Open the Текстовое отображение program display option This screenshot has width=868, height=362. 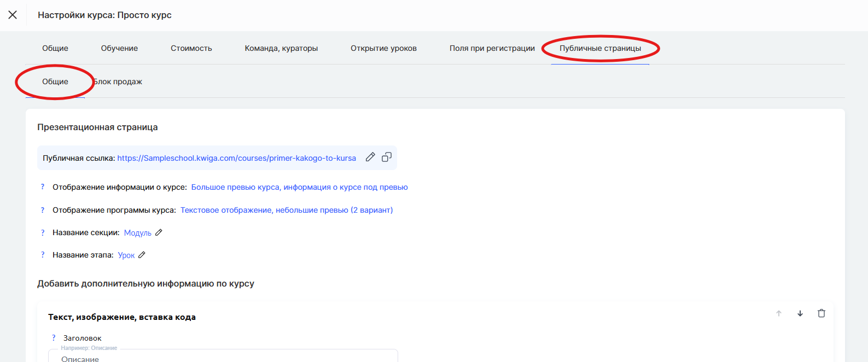point(286,210)
